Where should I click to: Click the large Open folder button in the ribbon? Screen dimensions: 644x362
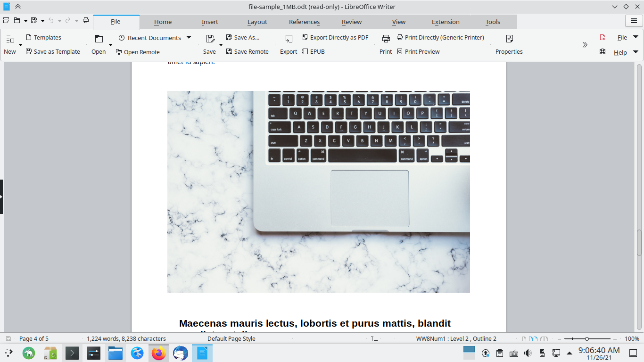pos(99,45)
